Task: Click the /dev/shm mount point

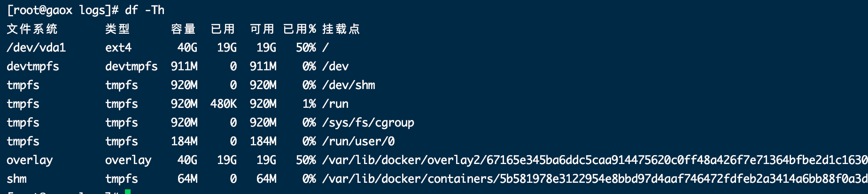Action: [349, 85]
